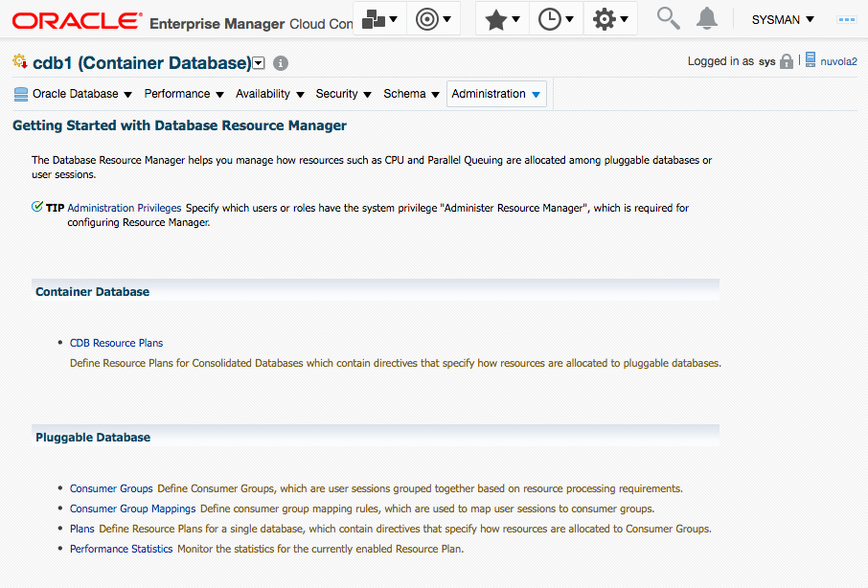Open the Favorites star menu
The height and width of the screenshot is (588, 868).
[x=503, y=19]
